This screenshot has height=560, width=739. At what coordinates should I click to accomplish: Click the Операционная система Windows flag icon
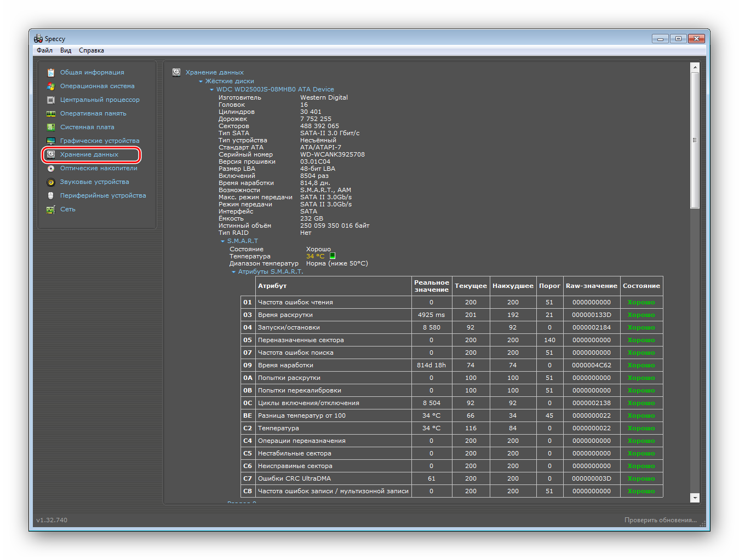[x=51, y=86]
